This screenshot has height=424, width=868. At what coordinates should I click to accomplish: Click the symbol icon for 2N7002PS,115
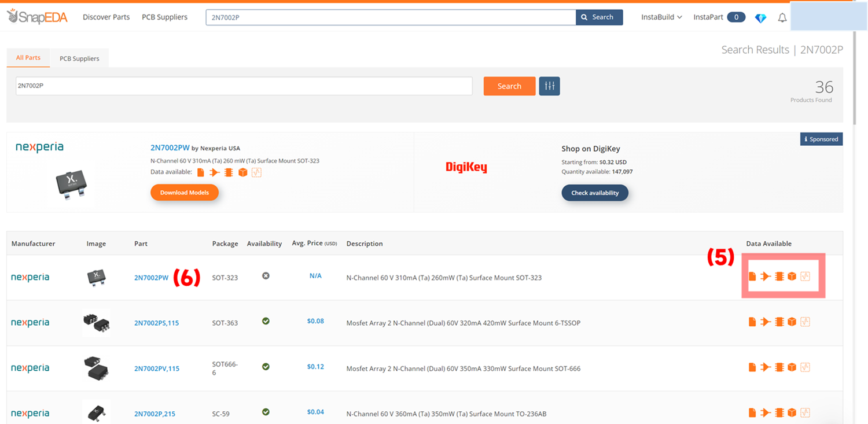pyautogui.click(x=766, y=322)
